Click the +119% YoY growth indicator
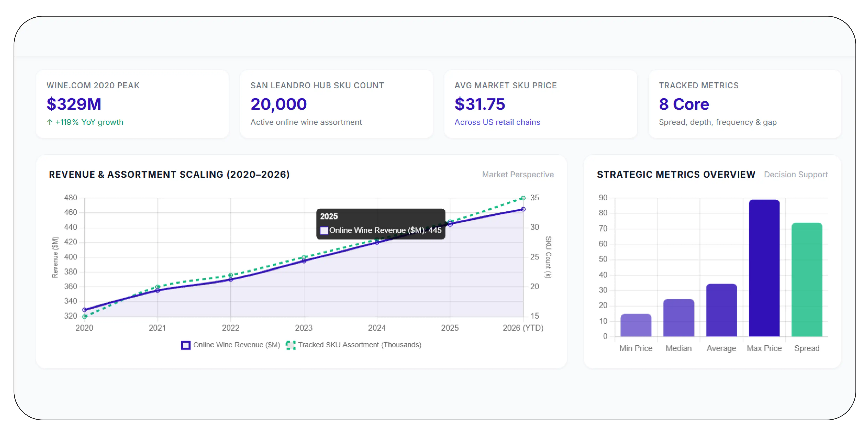868x431 pixels. (85, 122)
